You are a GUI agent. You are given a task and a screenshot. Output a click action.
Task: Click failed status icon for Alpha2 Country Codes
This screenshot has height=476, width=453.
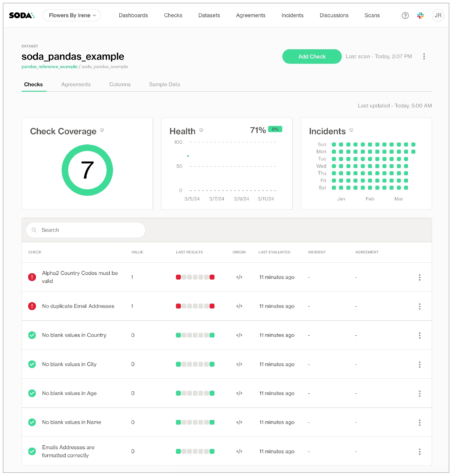32,277
